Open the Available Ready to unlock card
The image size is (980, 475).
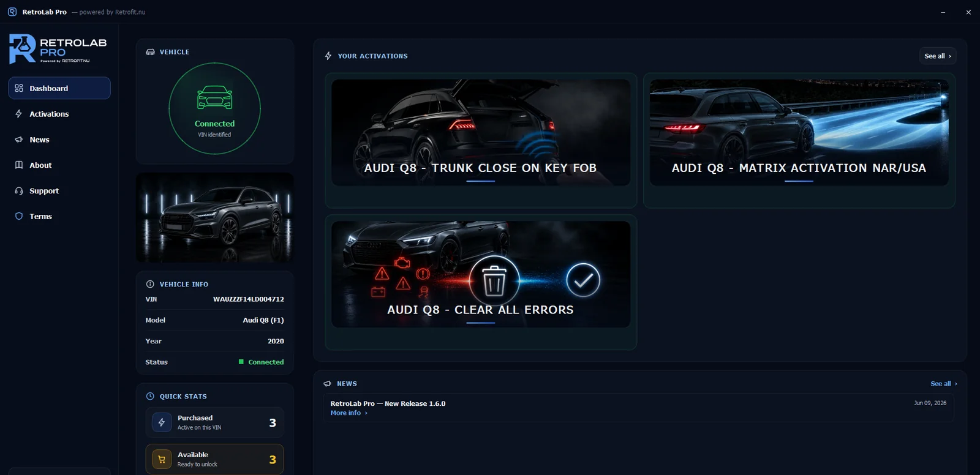point(214,459)
